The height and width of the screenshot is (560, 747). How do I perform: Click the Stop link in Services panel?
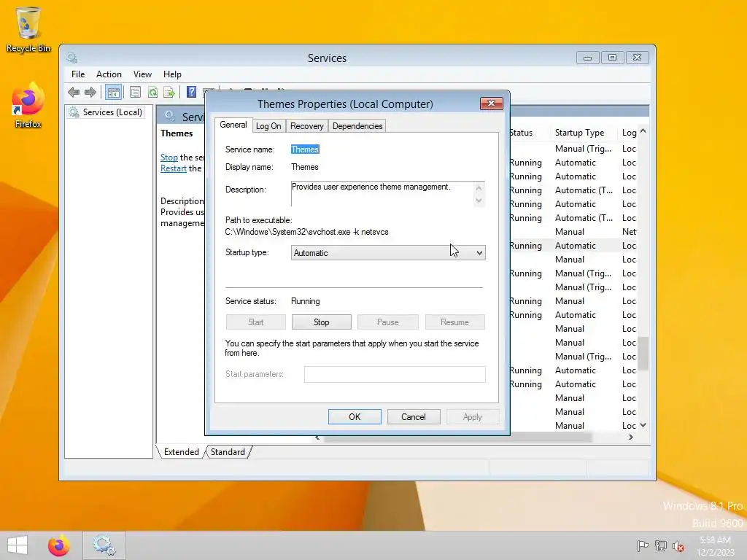[169, 157]
